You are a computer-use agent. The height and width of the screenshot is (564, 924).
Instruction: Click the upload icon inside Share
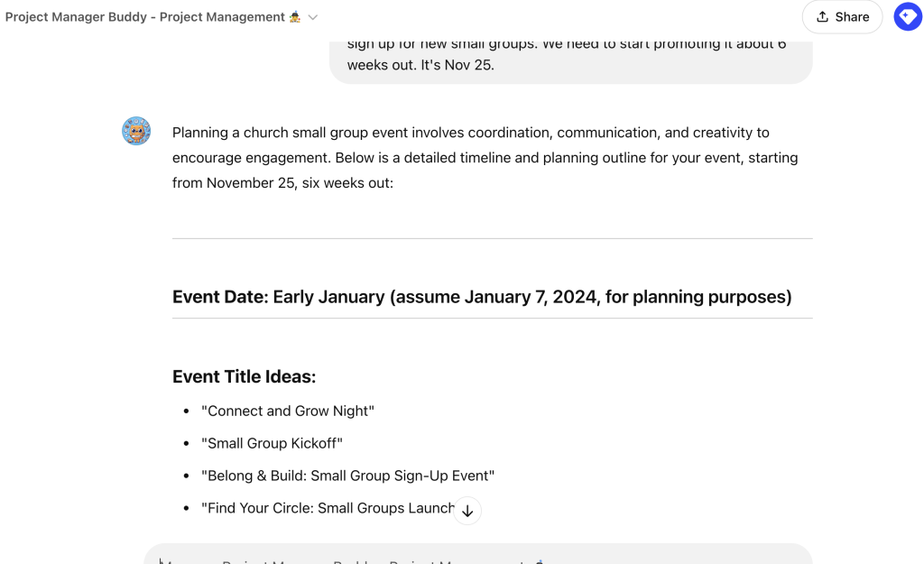[823, 17]
